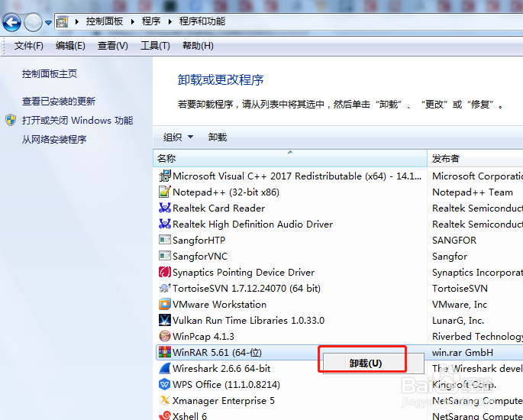This screenshot has height=420, width=523.
Task: Click the greyed Forward arrow button
Action: (33, 22)
